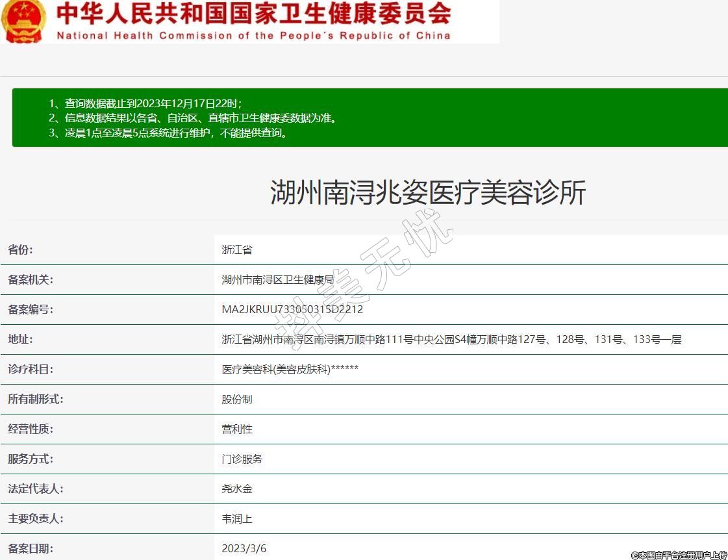
Task: Click the national emblem logo
Action: click(x=23, y=20)
